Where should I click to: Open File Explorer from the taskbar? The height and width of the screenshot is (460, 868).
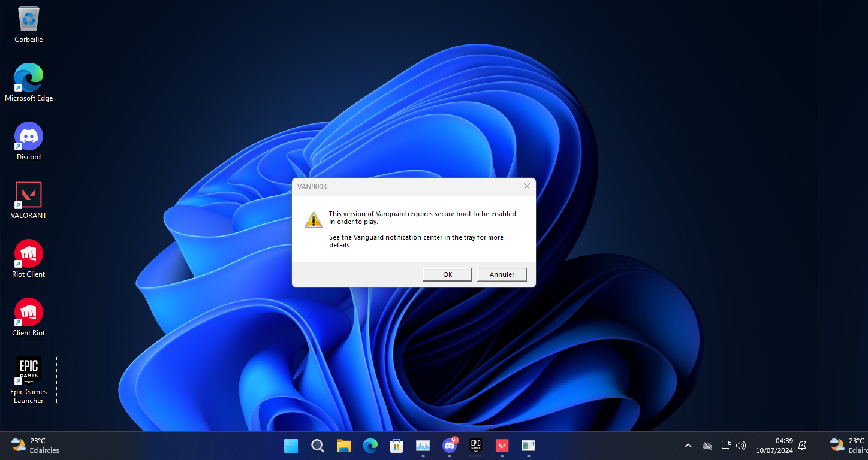tap(343, 446)
